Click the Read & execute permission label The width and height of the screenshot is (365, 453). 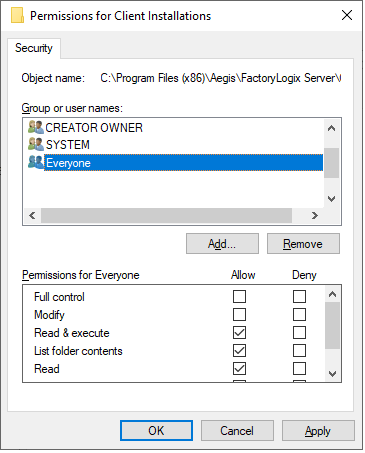tap(72, 333)
